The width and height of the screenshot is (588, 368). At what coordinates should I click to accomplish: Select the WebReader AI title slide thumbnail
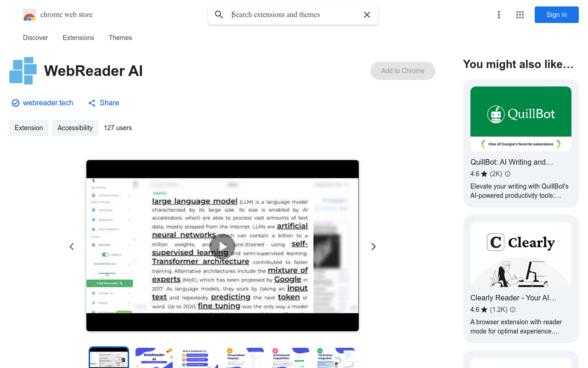(x=154, y=358)
